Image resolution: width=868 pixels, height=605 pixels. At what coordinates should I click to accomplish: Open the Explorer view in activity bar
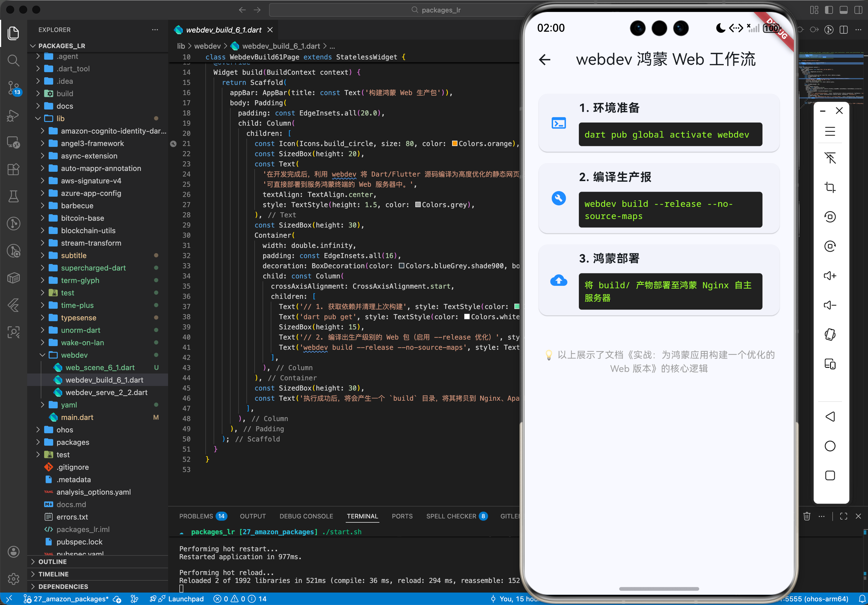pyautogui.click(x=13, y=33)
